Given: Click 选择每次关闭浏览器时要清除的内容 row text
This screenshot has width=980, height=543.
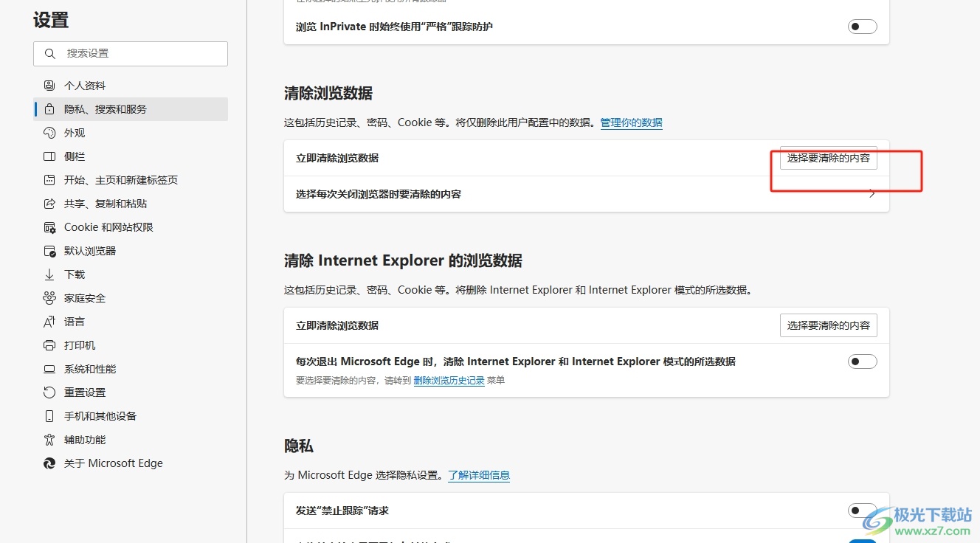Looking at the screenshot, I should 379,194.
